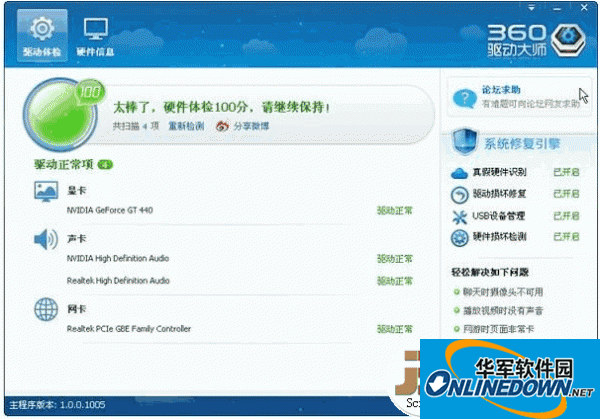This screenshot has height=419, width=600.
Task: Toggle 已开启 for 真假硬件识别
Action: click(x=566, y=172)
